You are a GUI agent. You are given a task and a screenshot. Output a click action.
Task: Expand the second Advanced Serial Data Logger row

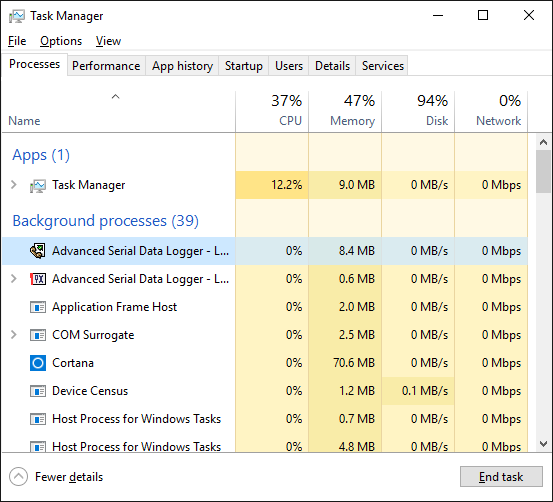pyautogui.click(x=14, y=279)
